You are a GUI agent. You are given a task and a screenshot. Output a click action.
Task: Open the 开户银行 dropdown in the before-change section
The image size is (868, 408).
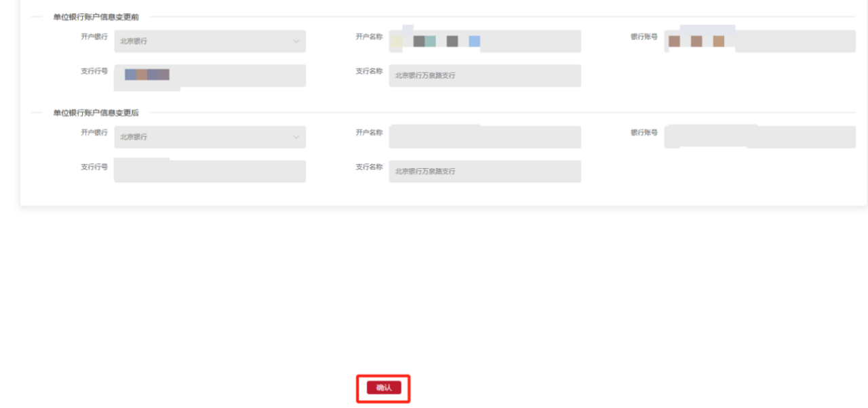[x=209, y=41]
